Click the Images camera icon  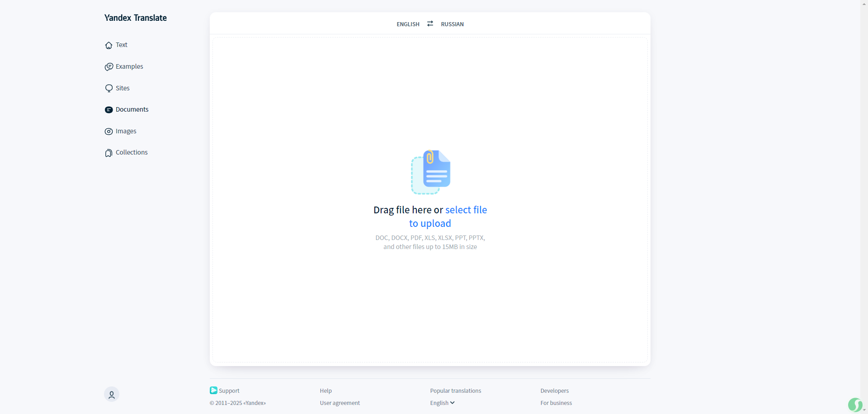pyautogui.click(x=108, y=132)
